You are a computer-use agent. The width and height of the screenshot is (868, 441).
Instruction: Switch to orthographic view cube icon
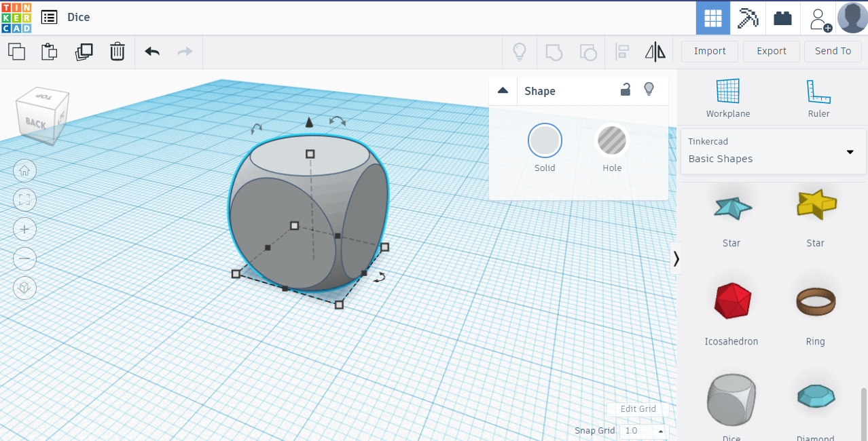25,288
